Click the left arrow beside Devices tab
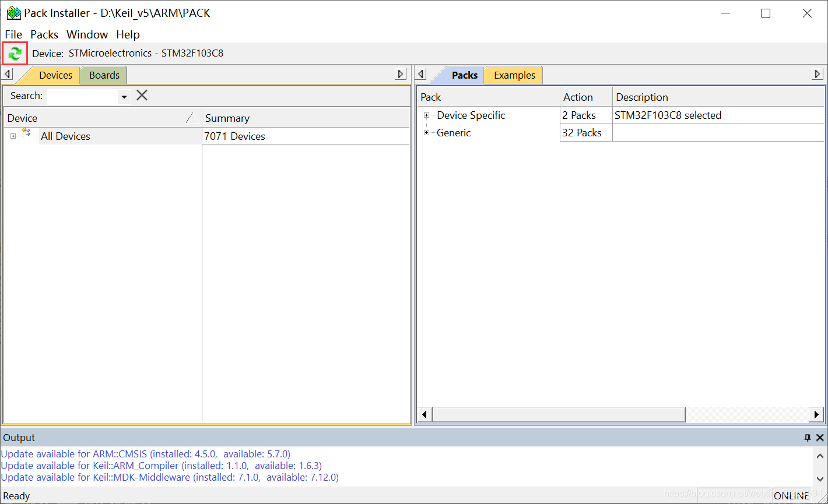The height and width of the screenshot is (504, 828). pyautogui.click(x=8, y=75)
